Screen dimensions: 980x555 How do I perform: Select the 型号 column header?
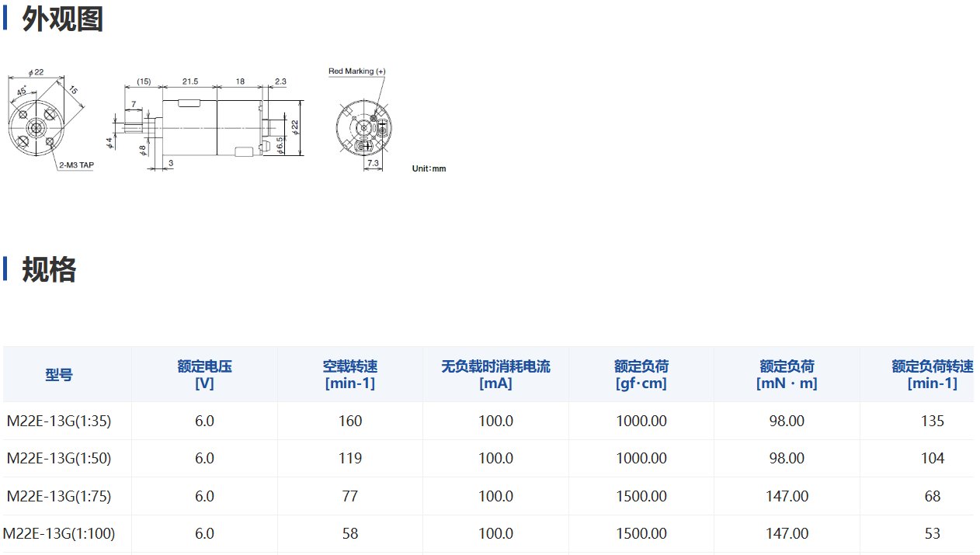[x=59, y=374]
